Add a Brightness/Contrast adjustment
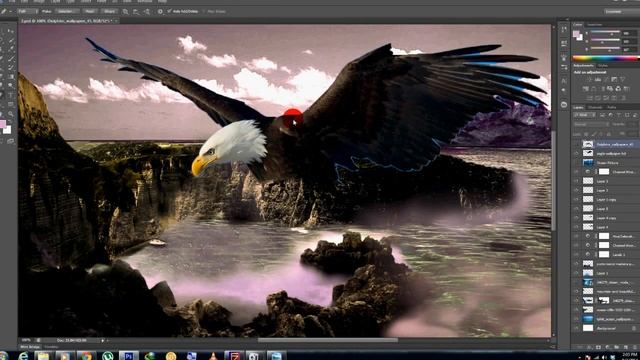640x360 pixels. [589, 80]
